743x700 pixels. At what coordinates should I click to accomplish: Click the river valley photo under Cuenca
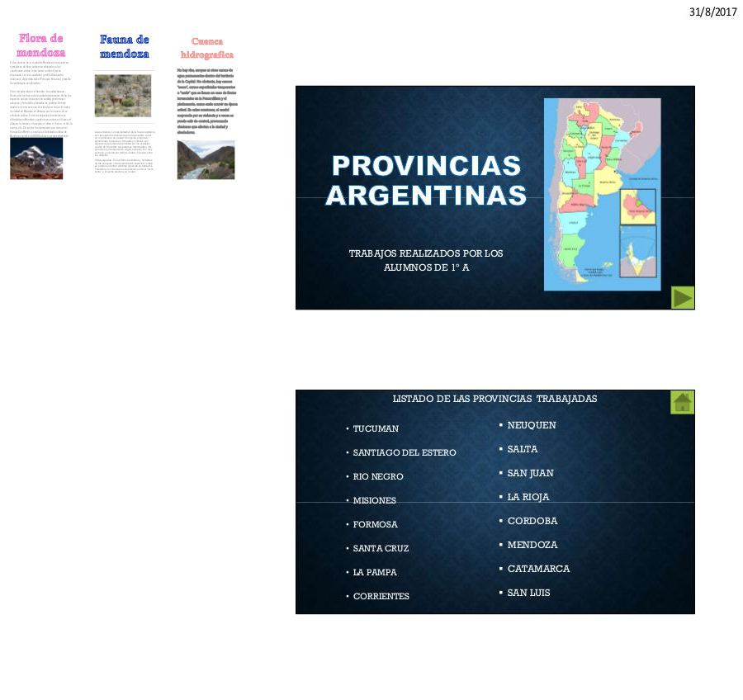click(206, 160)
